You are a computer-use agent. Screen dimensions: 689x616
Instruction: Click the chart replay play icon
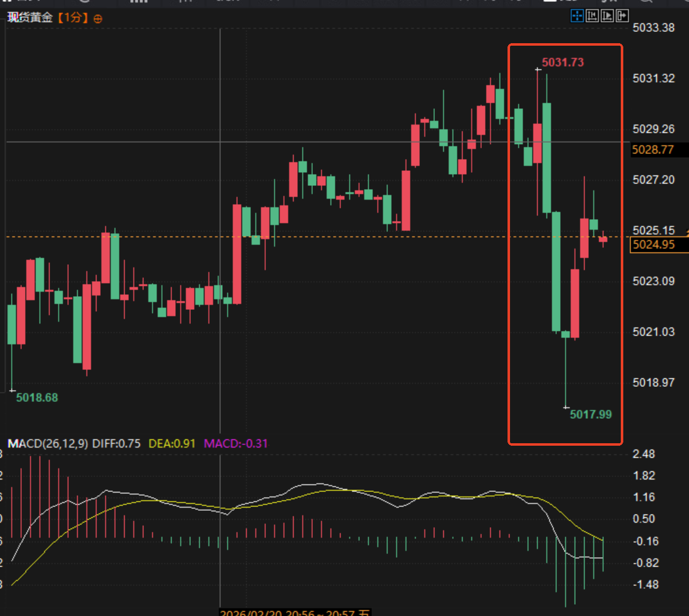click(x=607, y=16)
